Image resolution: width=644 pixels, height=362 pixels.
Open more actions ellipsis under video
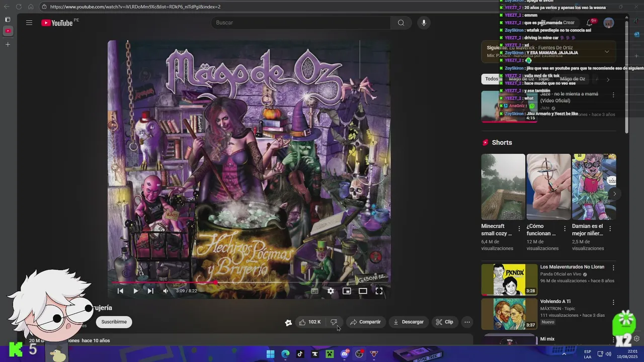tap(467, 322)
